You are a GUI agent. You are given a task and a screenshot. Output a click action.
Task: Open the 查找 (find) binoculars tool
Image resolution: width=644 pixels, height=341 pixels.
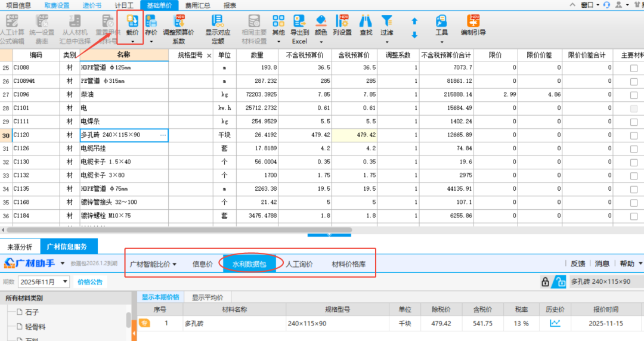pos(366,23)
